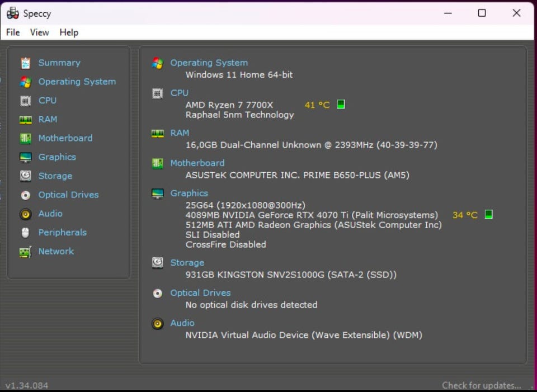Click the 931GB KINGSTON SNV2S1000G line
This screenshot has height=392, width=537.
click(x=291, y=275)
